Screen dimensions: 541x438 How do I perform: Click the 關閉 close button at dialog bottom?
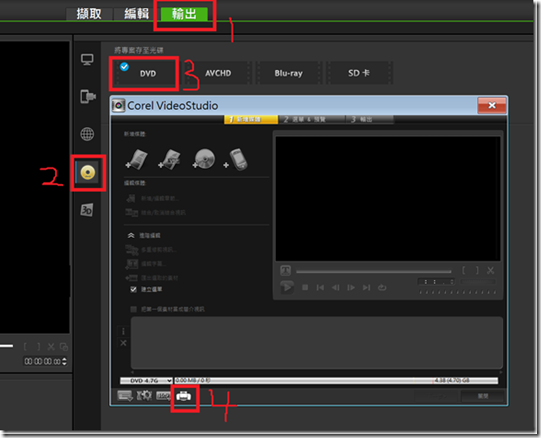tap(483, 396)
